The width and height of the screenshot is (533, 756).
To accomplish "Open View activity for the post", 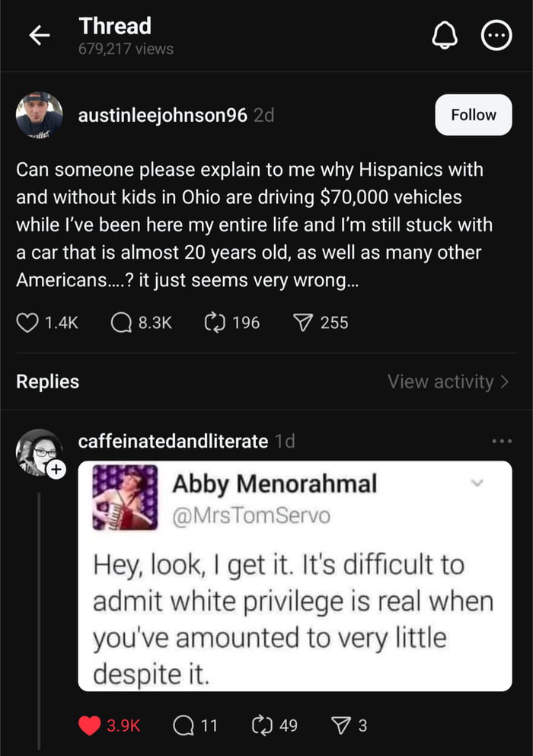I will pyautogui.click(x=448, y=382).
